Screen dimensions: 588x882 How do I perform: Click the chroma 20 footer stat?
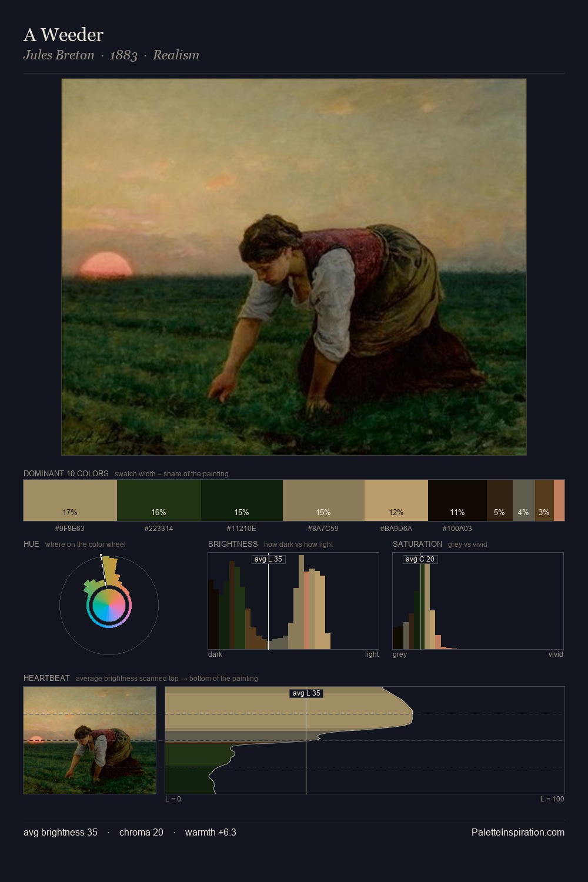click(141, 832)
